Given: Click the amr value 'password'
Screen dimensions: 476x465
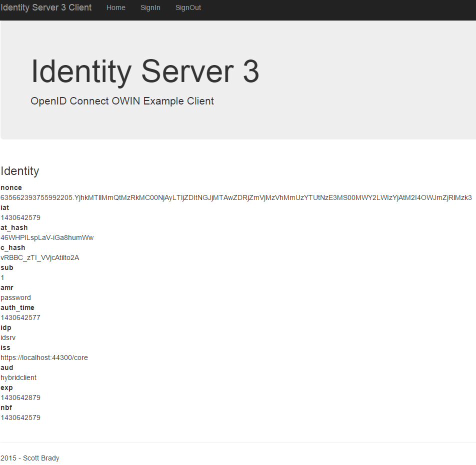Looking at the screenshot, I should tap(16, 298).
